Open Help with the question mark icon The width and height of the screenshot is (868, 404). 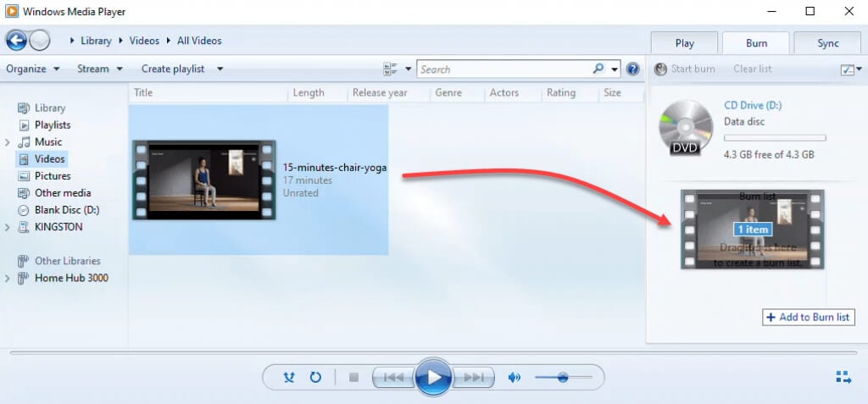632,69
